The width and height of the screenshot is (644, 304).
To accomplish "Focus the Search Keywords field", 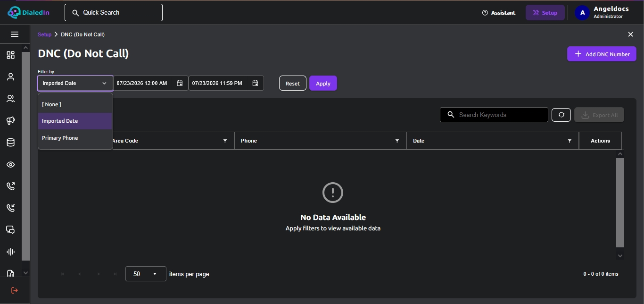I will tap(494, 115).
